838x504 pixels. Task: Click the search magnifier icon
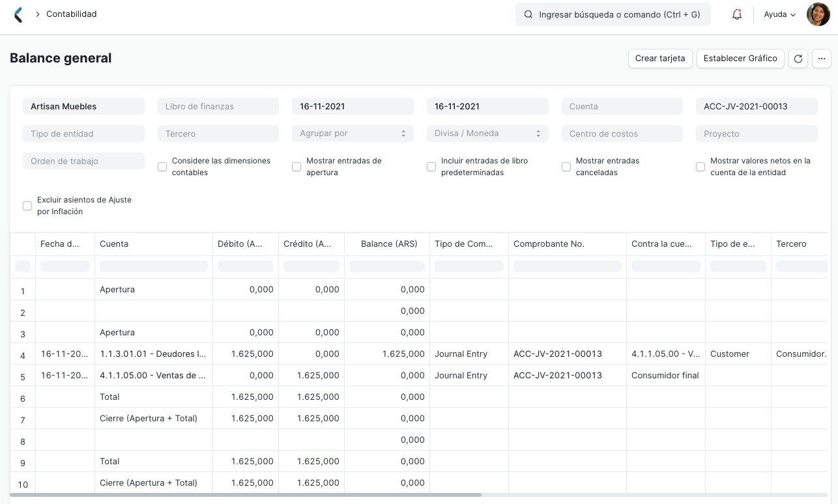(528, 14)
